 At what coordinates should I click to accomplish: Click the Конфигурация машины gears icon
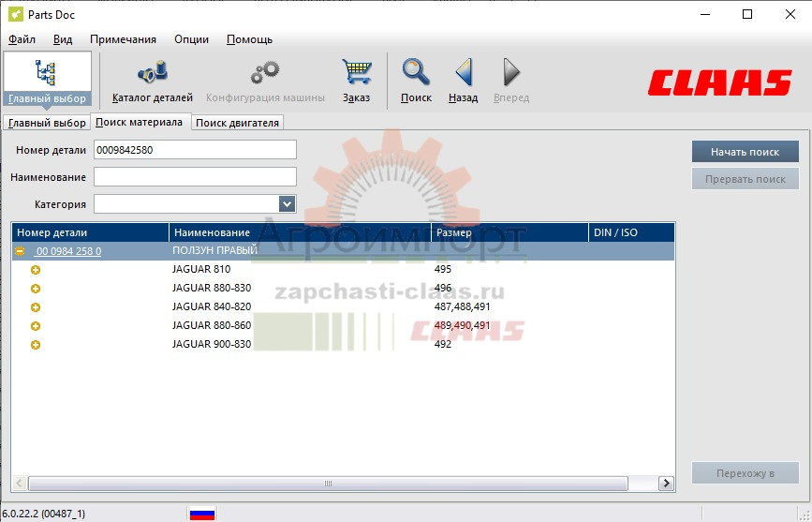click(x=265, y=72)
